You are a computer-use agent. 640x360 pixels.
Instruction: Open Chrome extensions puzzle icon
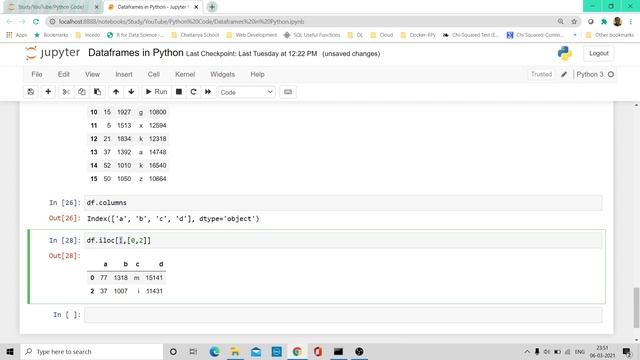604,22
